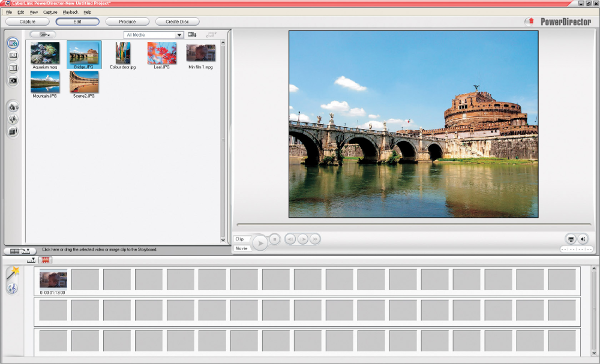Expand the All Media filter dropdown
The image size is (600, 364).
pyautogui.click(x=179, y=35)
